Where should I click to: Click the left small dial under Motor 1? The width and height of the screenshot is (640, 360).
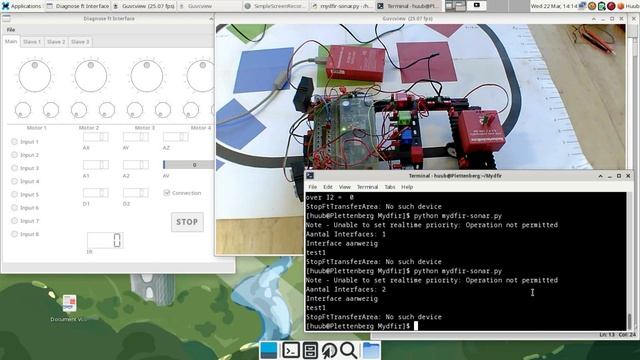coord(23,110)
